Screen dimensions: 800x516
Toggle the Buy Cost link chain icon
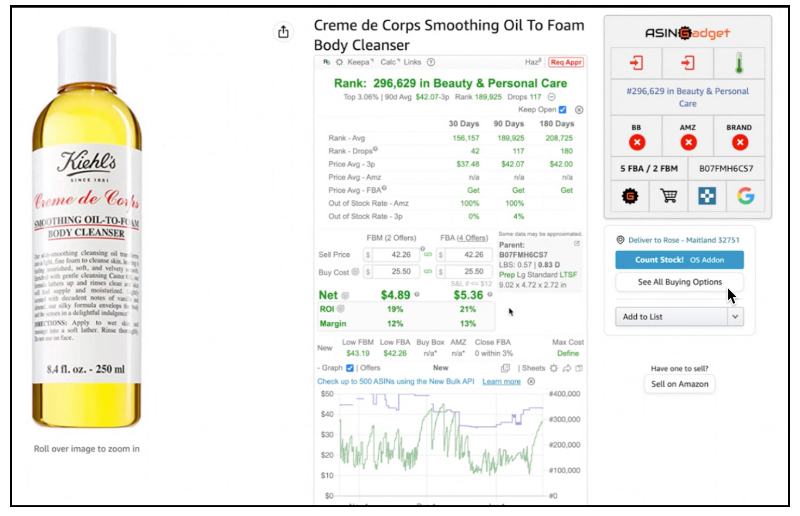[x=428, y=272]
